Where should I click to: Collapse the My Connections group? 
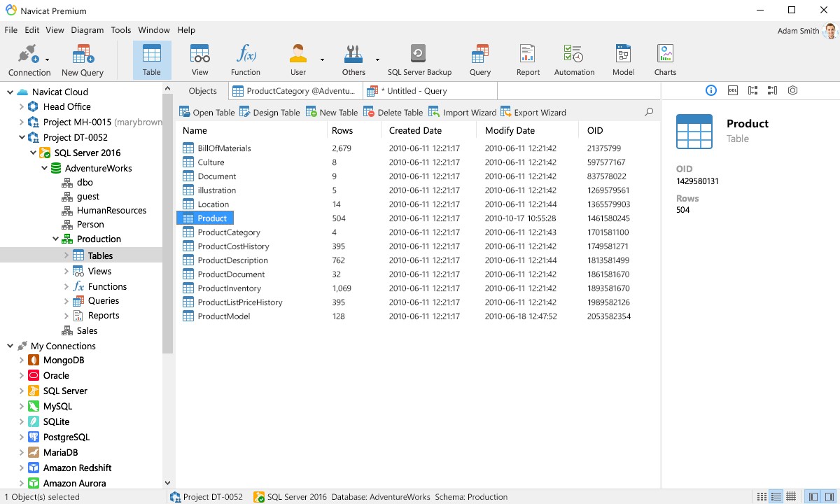point(10,346)
